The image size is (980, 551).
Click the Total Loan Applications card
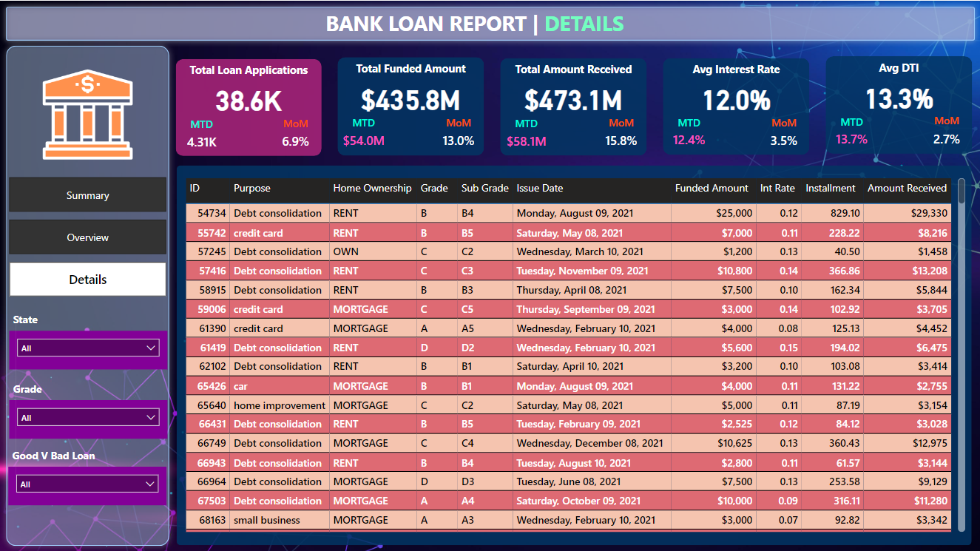click(249, 107)
